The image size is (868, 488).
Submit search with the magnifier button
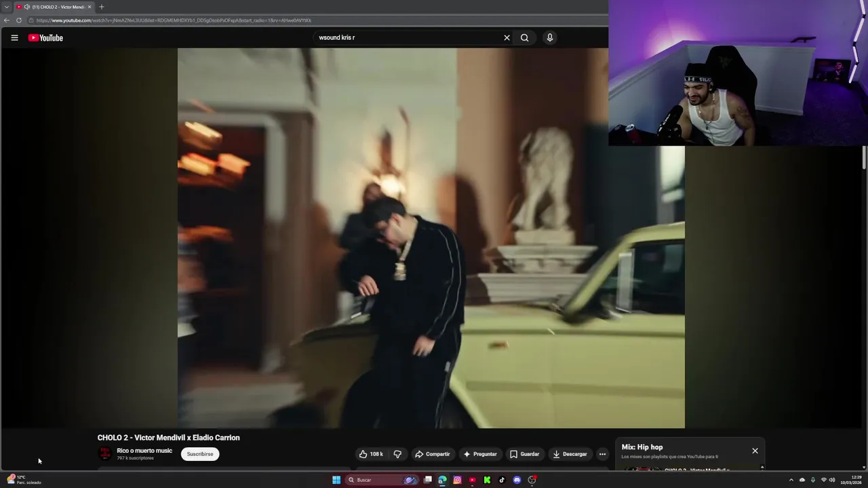pyautogui.click(x=524, y=38)
